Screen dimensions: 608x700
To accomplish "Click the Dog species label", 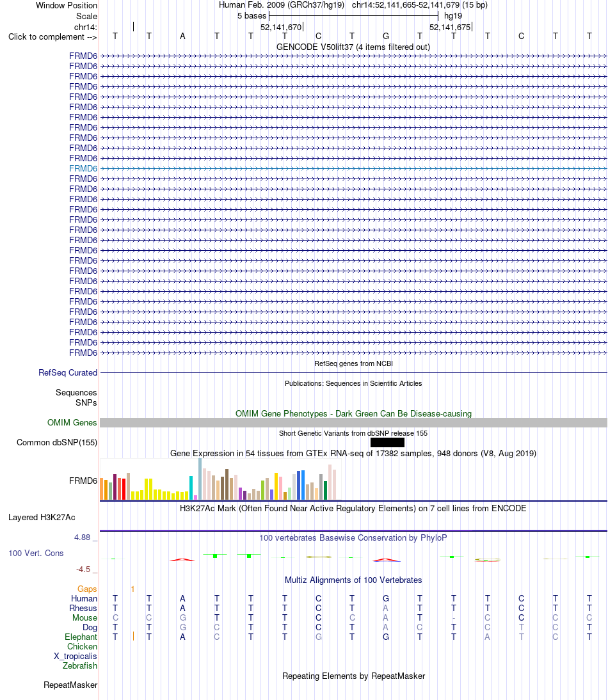I will [x=90, y=627].
